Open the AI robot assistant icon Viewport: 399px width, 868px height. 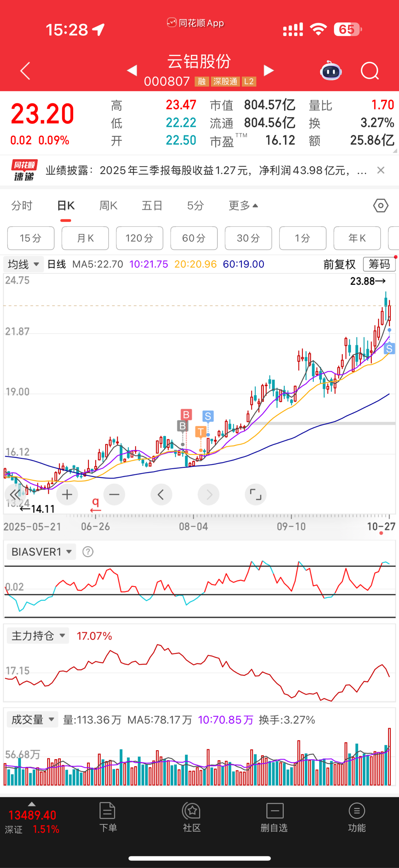pos(330,71)
